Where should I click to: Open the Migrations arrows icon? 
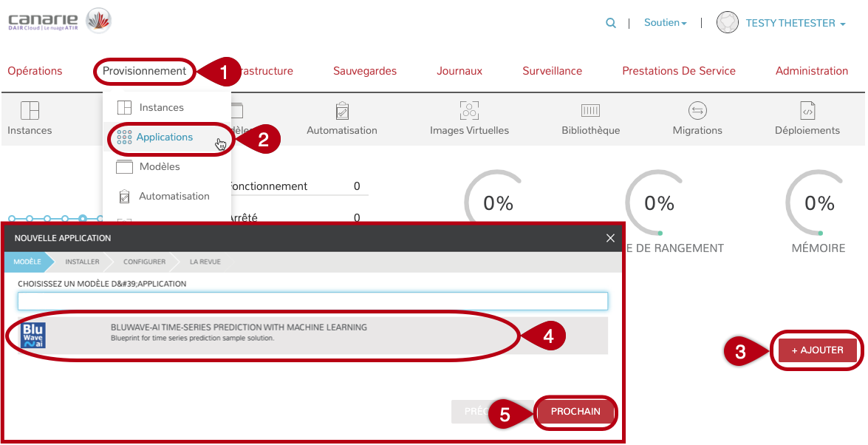coord(697,112)
